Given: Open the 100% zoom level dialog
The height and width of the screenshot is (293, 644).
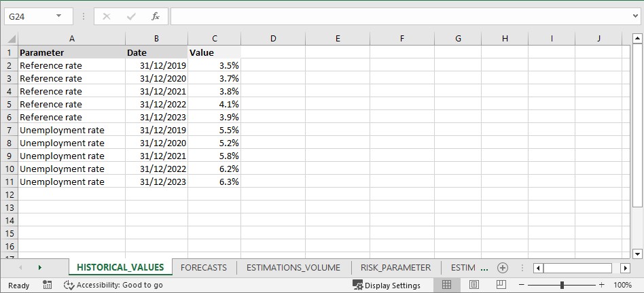Looking at the screenshot, I should pyautogui.click(x=622, y=285).
